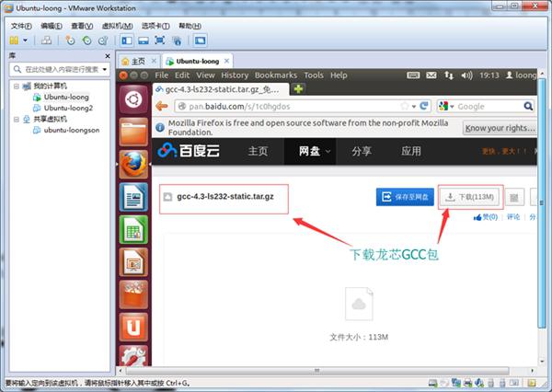Screen dimensions: 552x392
Task: Open LibreOffice Calc from the launcher
Action: (133, 230)
